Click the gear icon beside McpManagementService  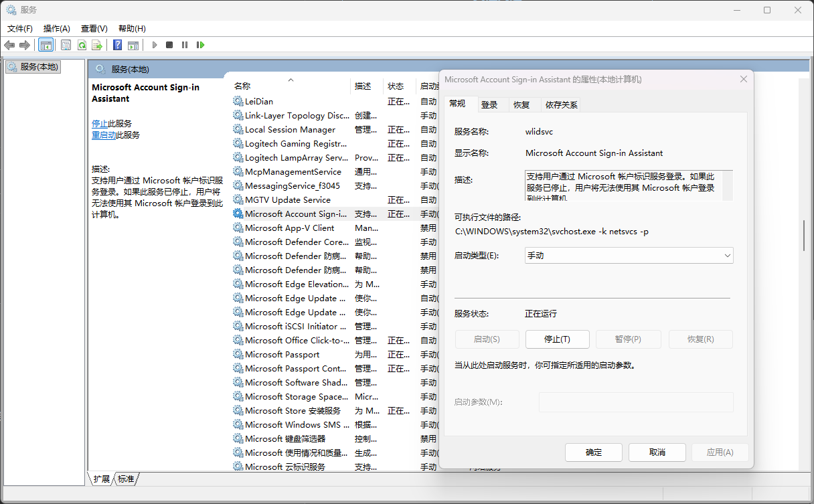tap(238, 171)
